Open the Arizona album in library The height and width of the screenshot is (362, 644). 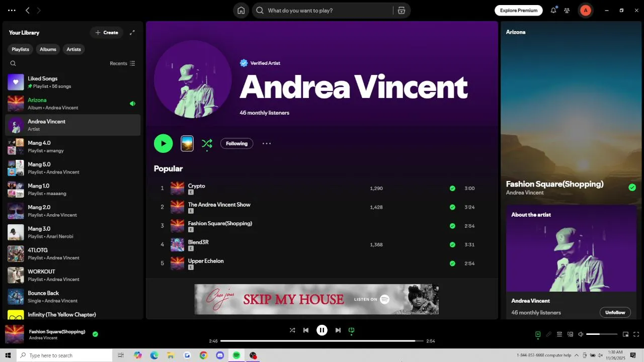click(x=73, y=104)
